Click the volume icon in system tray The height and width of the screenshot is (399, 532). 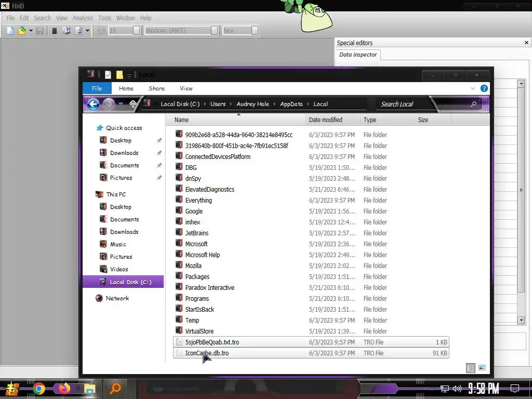(457, 389)
